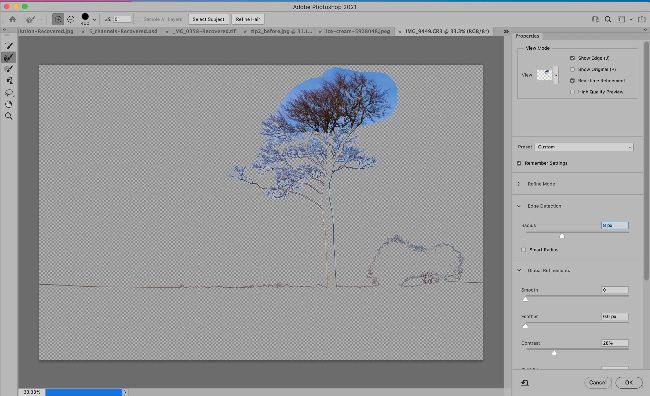Open the brush options dropdown arrow

(x=95, y=19)
